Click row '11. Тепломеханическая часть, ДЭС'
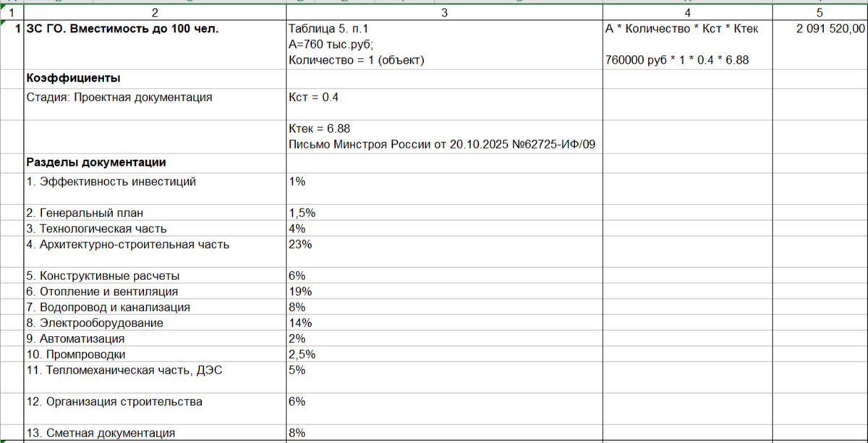This screenshot has height=443, width=868. [156, 377]
